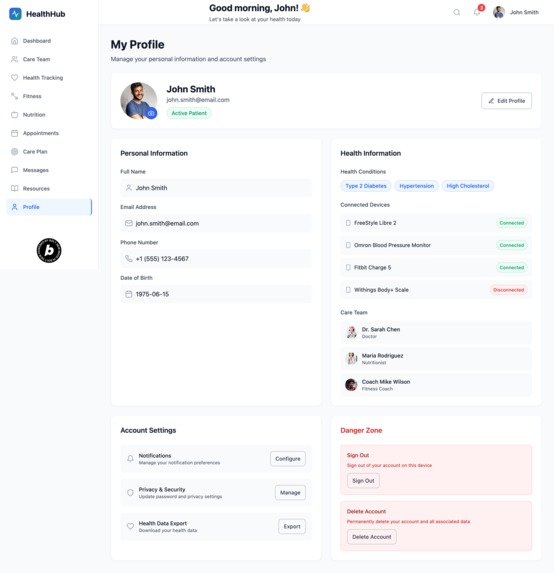
Task: Click the Fitness dumbbell icon
Action: [x=15, y=96]
